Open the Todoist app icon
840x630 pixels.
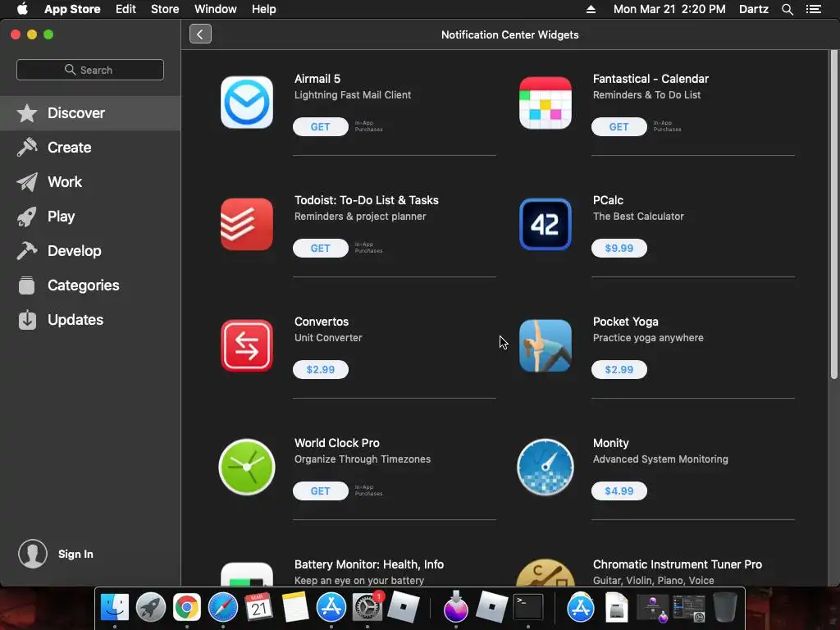coord(246,224)
